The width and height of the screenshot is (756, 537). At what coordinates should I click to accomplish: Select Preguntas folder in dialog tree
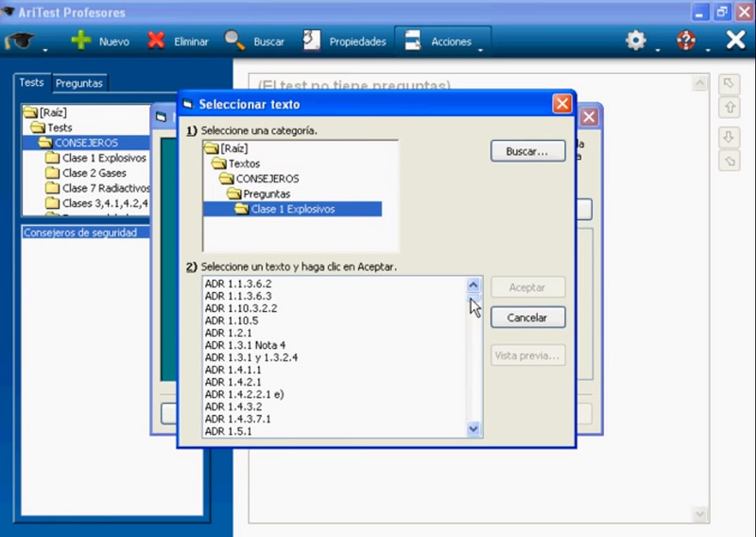pyautogui.click(x=259, y=194)
